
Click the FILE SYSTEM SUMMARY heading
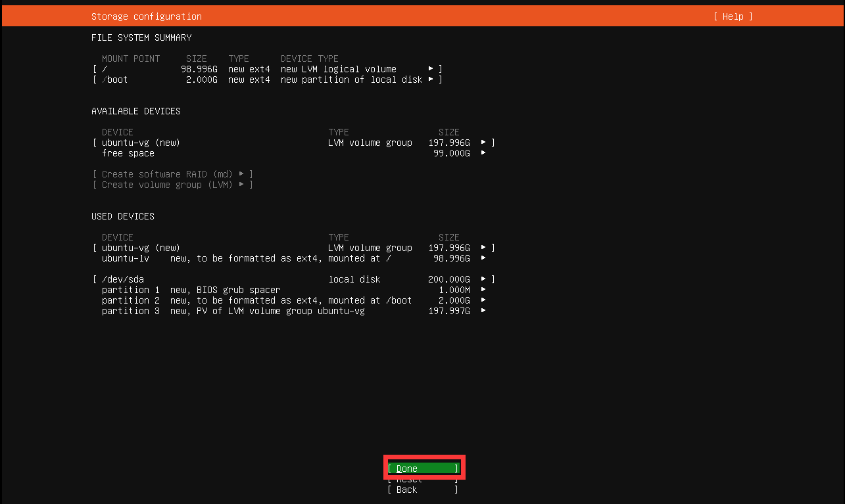coord(141,37)
